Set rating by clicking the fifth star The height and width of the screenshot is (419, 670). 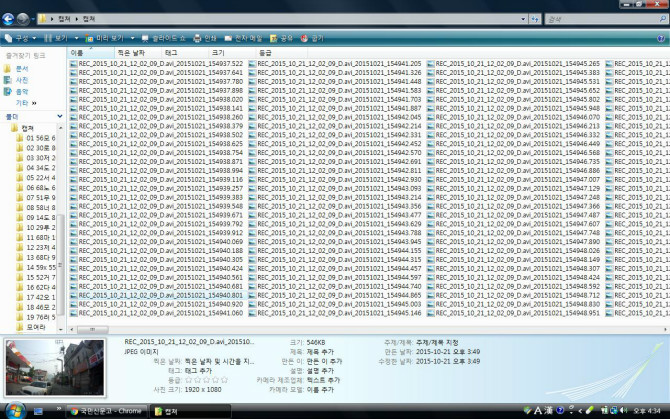click(224, 380)
